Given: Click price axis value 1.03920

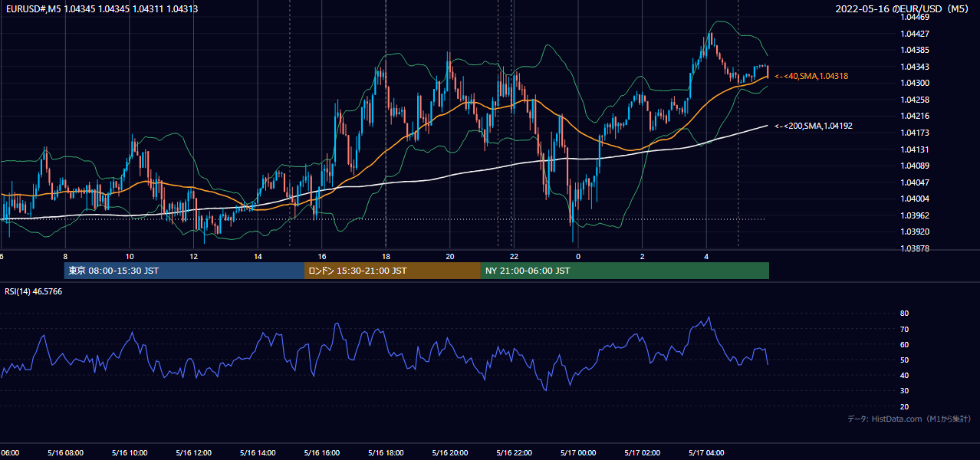Looking at the screenshot, I should point(915,232).
